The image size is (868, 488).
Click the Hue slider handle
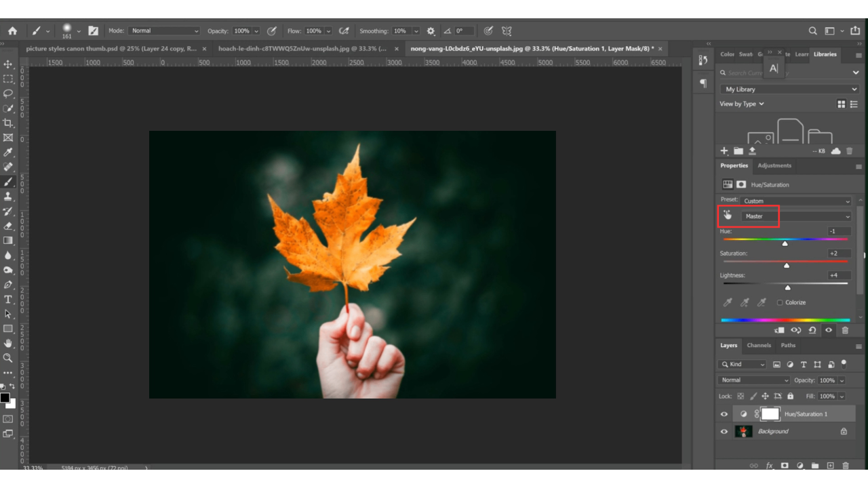click(785, 243)
